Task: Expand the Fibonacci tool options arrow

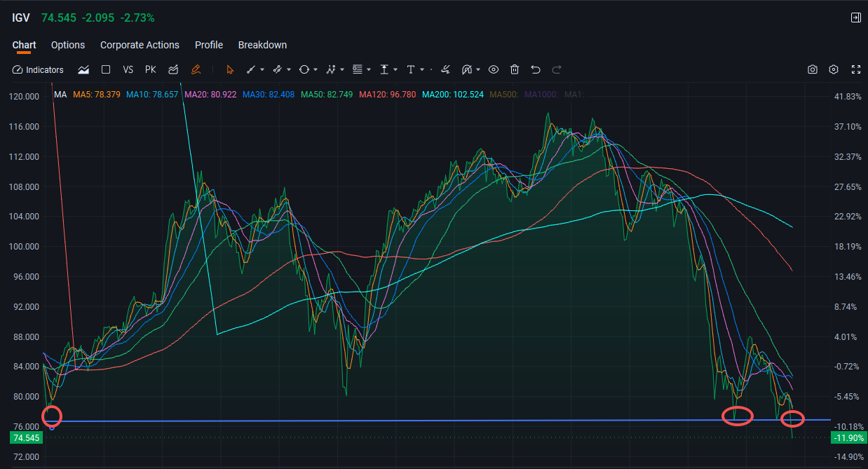Action: pos(369,69)
